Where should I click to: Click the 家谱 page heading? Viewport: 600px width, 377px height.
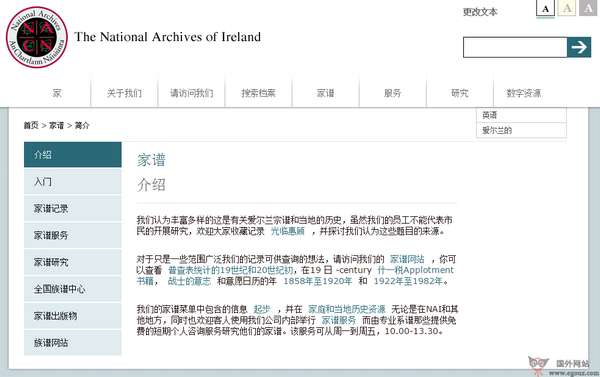point(151,160)
